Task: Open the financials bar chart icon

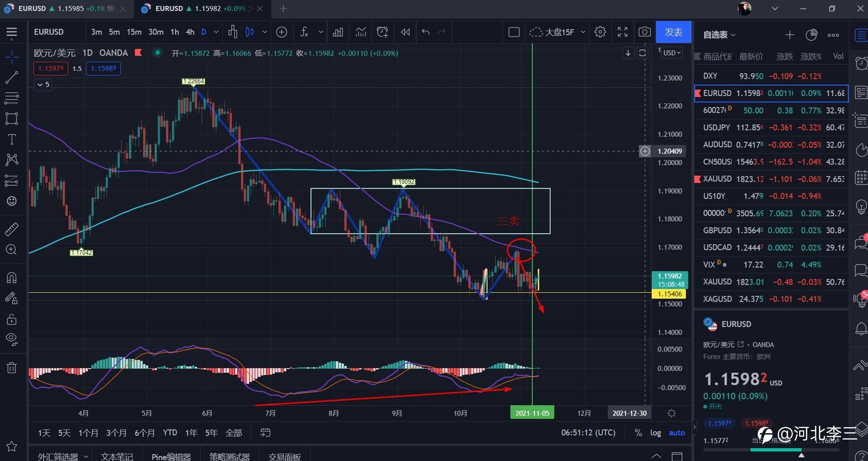Action: pos(338,32)
